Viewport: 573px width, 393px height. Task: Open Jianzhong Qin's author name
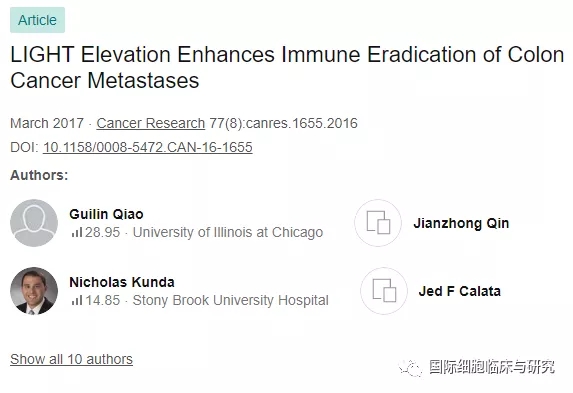461,223
